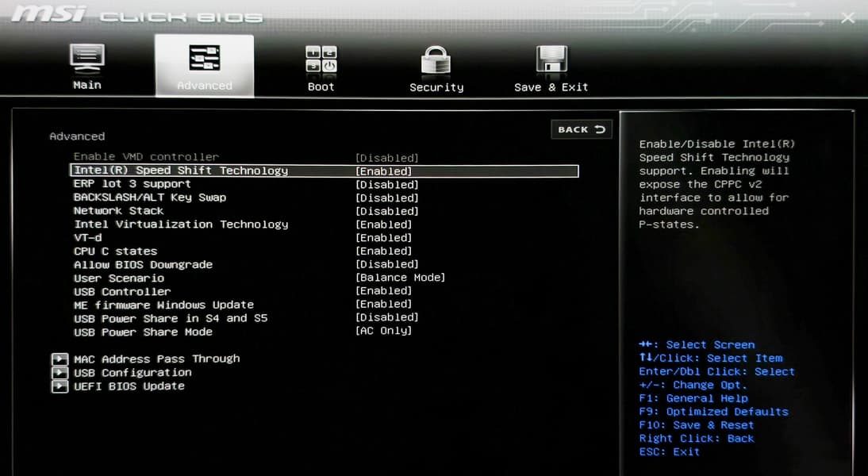Image resolution: width=868 pixels, height=476 pixels.
Task: Click the Boot options icon
Action: click(321, 59)
